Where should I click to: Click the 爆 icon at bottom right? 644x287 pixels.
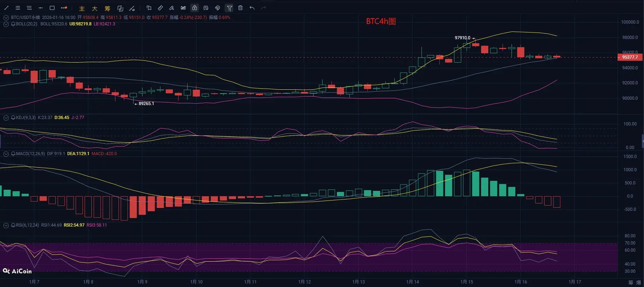(x=639, y=283)
